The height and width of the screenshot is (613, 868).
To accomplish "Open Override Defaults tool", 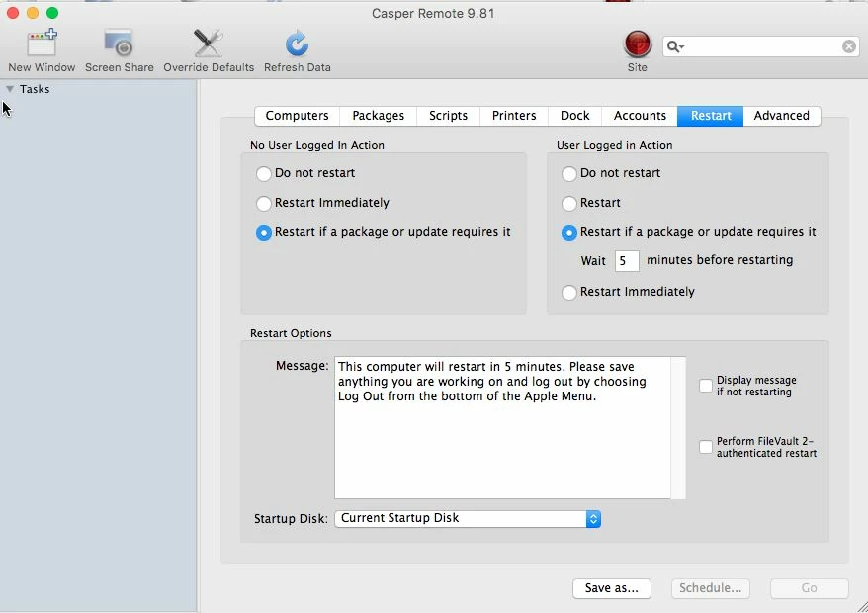I will pos(209,50).
